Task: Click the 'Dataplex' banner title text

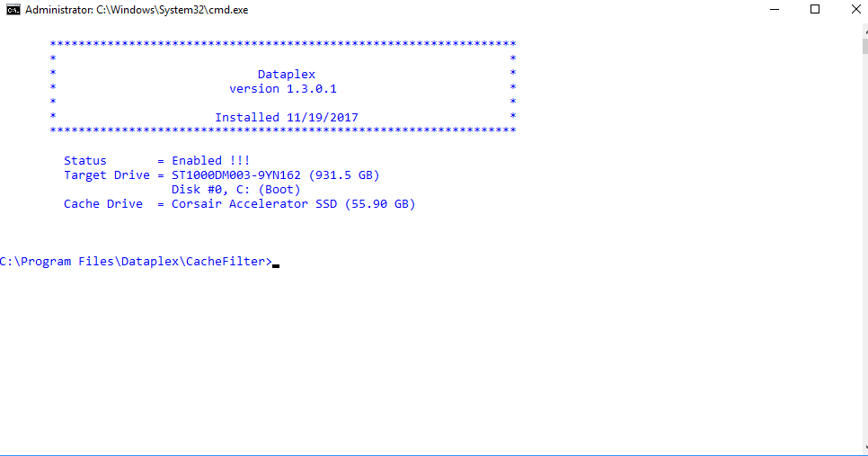Action: click(287, 75)
